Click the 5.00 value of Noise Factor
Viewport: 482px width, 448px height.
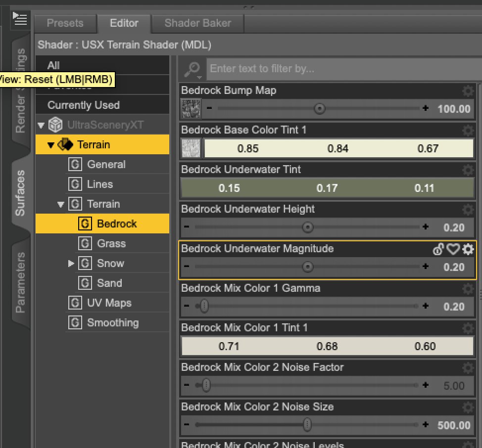pos(454,386)
